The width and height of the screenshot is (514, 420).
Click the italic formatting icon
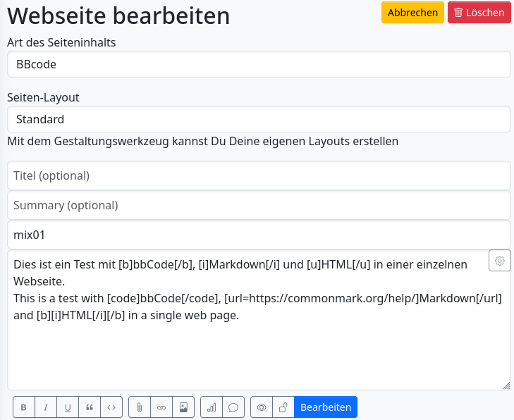[x=46, y=407]
